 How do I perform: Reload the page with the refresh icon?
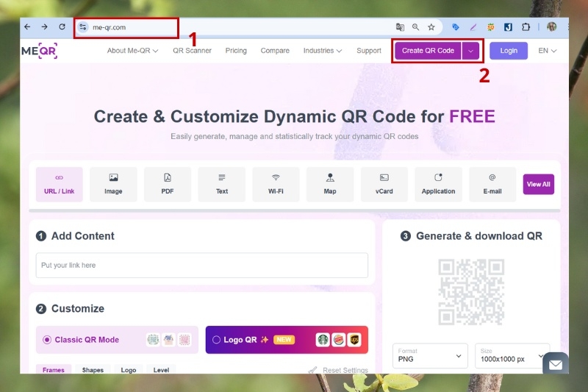62,26
